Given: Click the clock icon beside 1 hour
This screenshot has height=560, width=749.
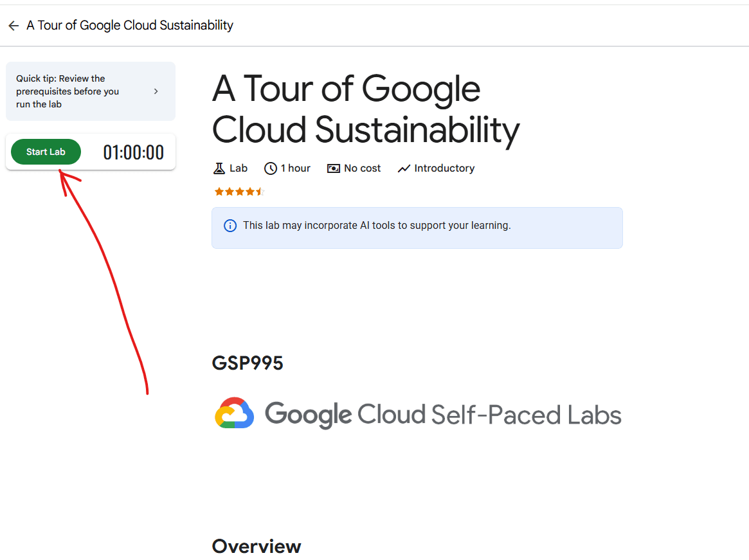Looking at the screenshot, I should point(271,168).
